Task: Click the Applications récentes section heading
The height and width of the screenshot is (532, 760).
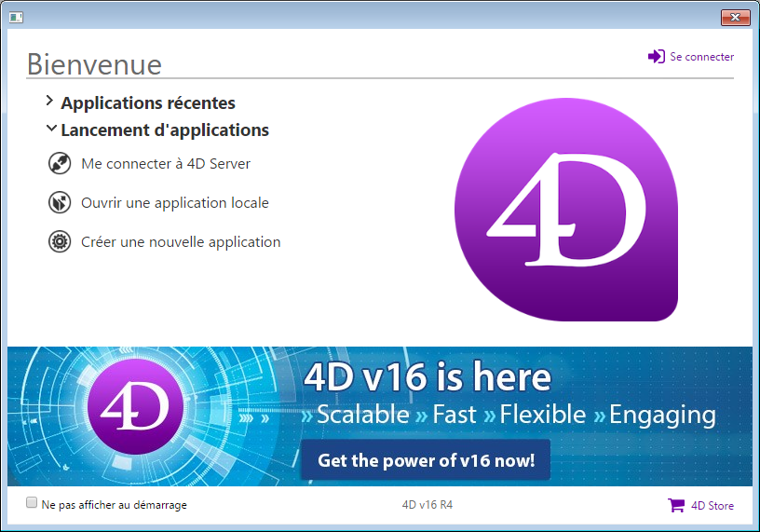Action: coord(148,103)
